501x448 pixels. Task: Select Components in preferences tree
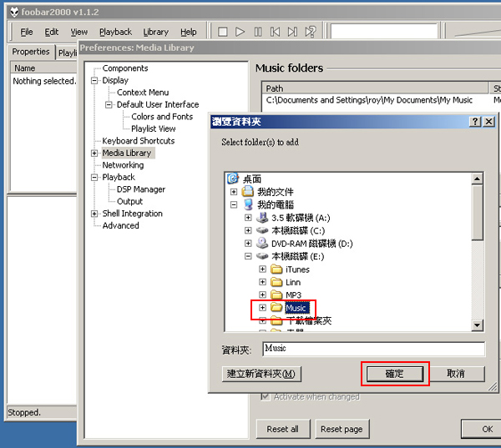tap(125, 68)
